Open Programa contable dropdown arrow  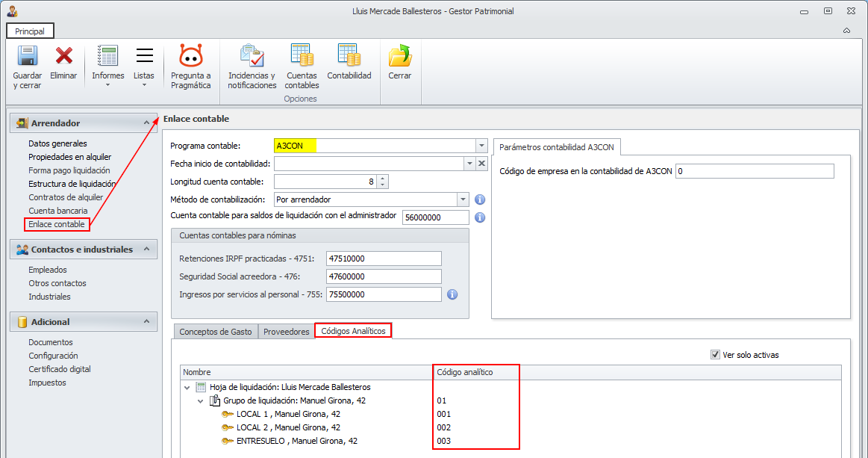[481, 146]
